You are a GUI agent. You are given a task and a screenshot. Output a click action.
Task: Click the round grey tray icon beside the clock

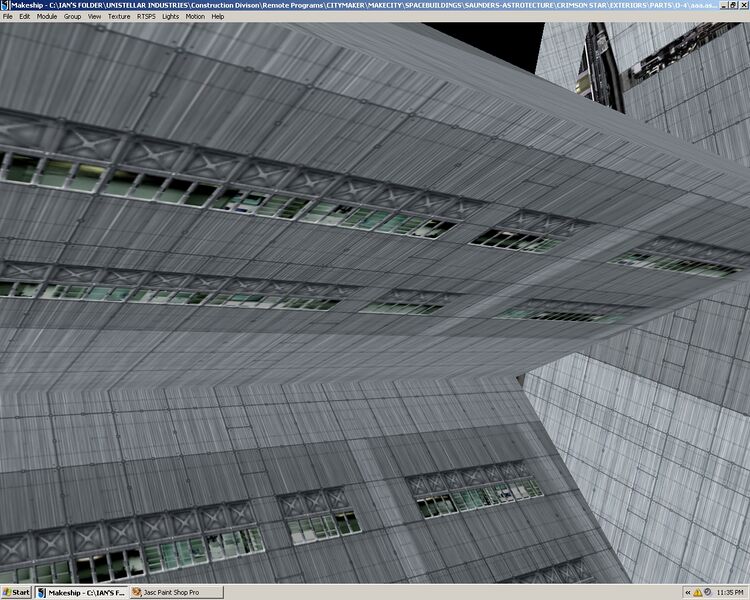(707, 592)
